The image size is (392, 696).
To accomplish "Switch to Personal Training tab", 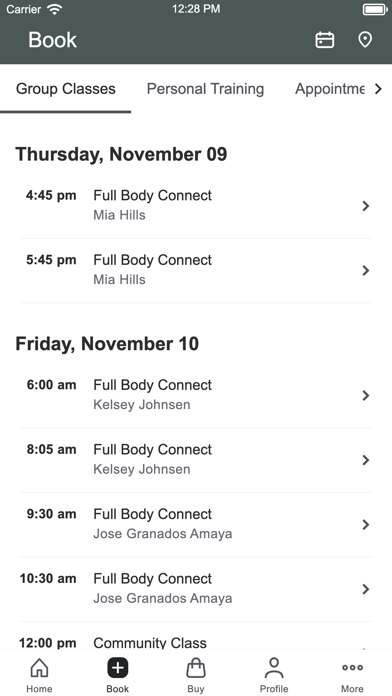I will 205,89.
